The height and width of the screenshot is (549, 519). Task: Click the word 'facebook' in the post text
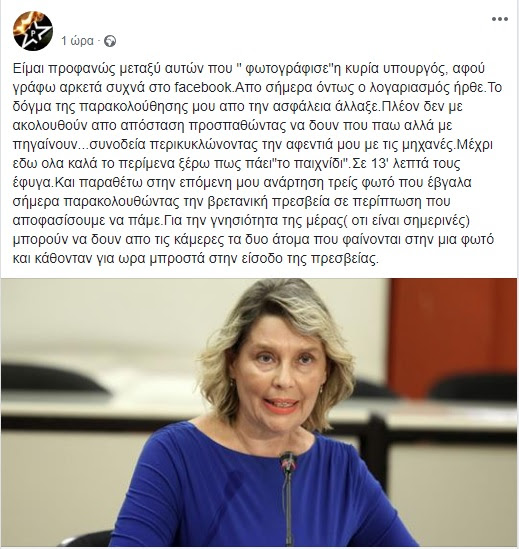203,88
